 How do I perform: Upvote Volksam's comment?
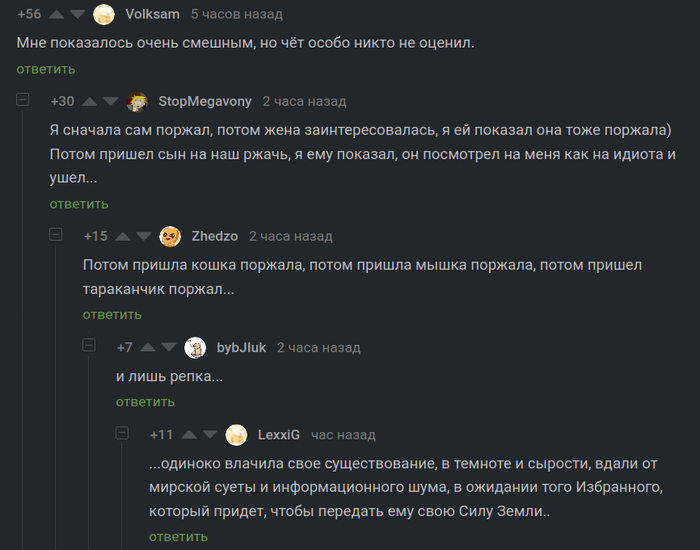click(x=56, y=14)
